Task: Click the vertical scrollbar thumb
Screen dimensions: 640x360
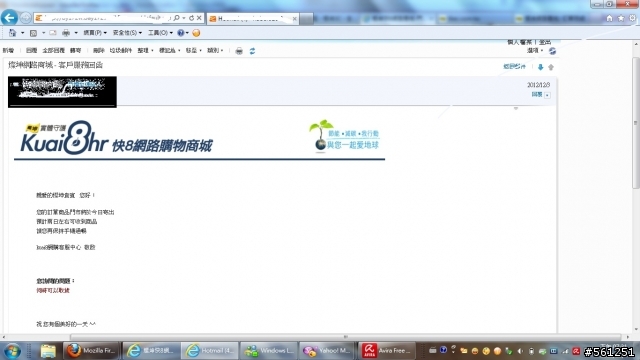Action: [x=636, y=122]
